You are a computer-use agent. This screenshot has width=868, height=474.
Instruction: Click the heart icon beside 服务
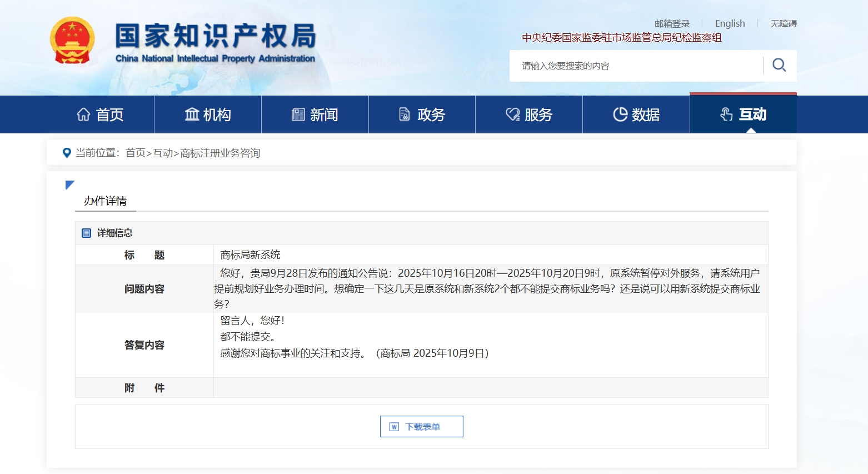click(512, 114)
